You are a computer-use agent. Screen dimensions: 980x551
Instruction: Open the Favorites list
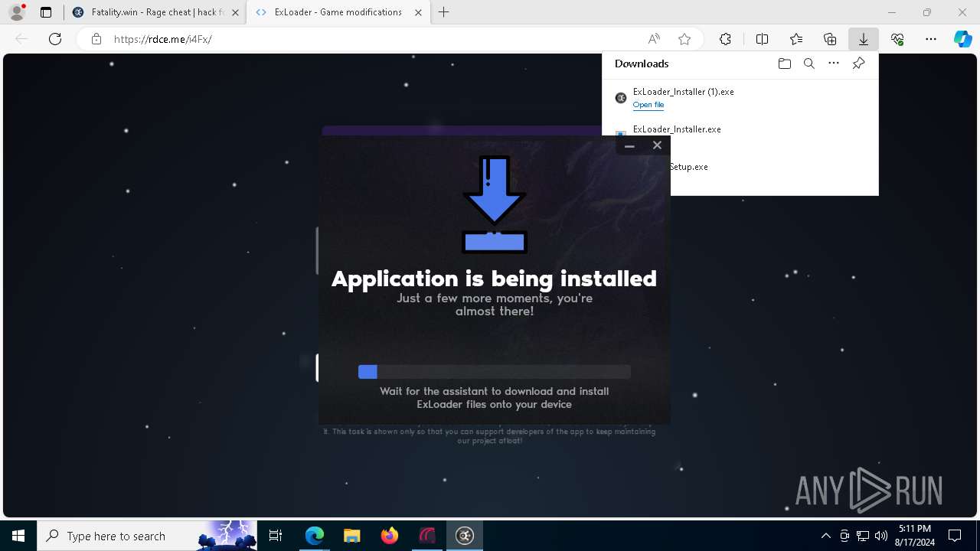point(796,39)
